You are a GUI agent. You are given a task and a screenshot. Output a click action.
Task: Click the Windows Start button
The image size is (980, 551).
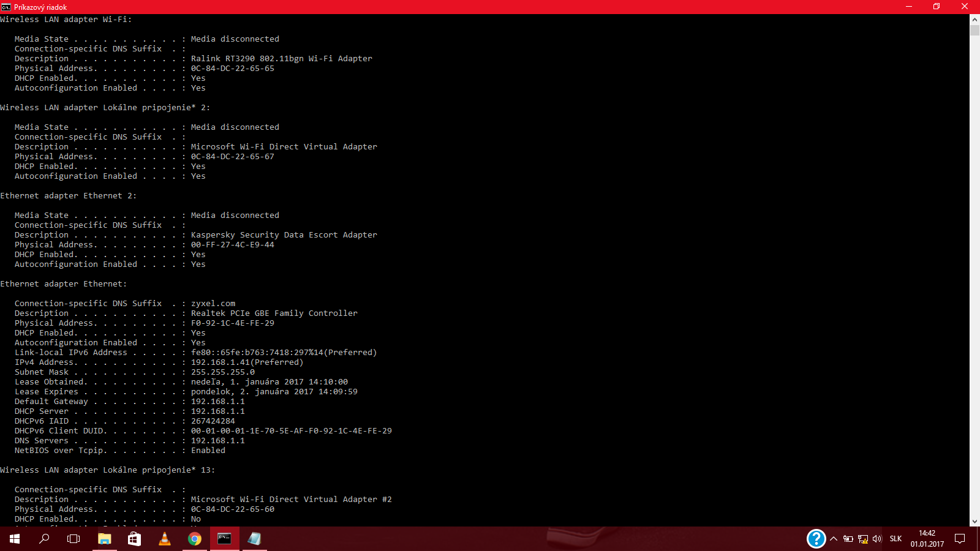pos(15,539)
